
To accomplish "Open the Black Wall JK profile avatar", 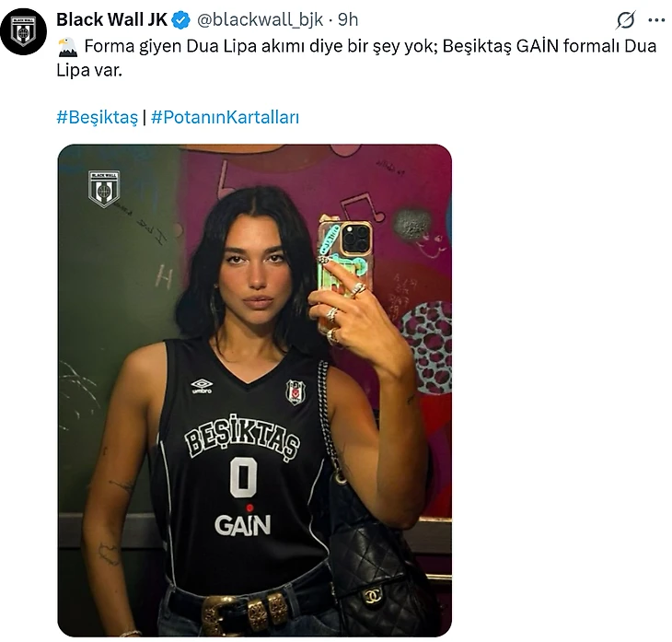I will click(24, 31).
